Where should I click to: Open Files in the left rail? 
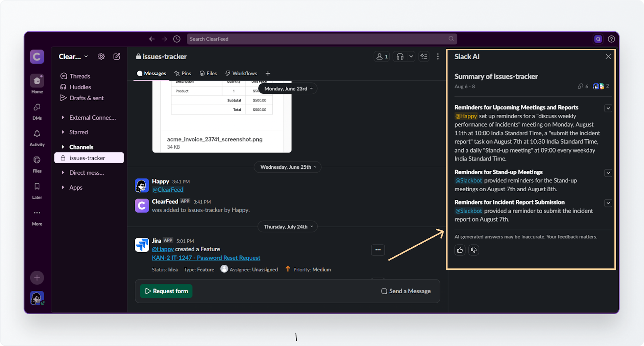coord(37,164)
